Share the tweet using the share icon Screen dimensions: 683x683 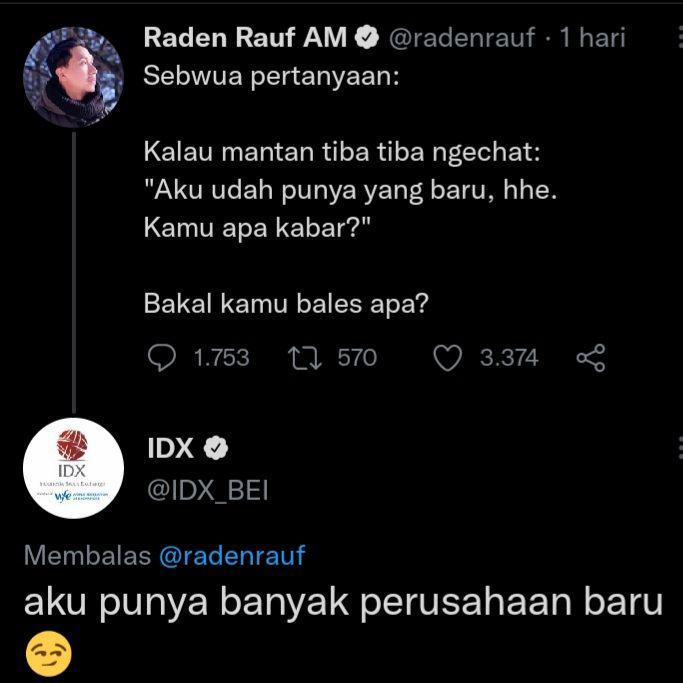click(x=591, y=358)
